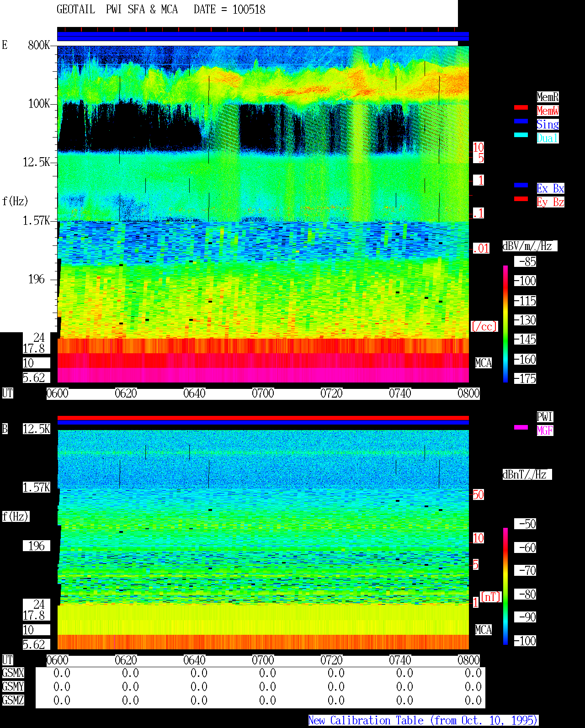This screenshot has width=585, height=728.
Task: Click the blue Ex Bx legend swatch
Action: point(521,185)
